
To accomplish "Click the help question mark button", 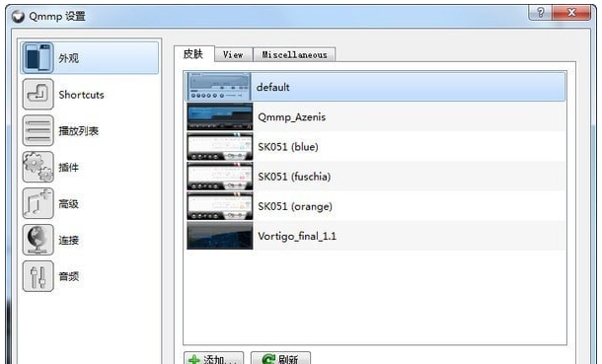I will tap(541, 13).
